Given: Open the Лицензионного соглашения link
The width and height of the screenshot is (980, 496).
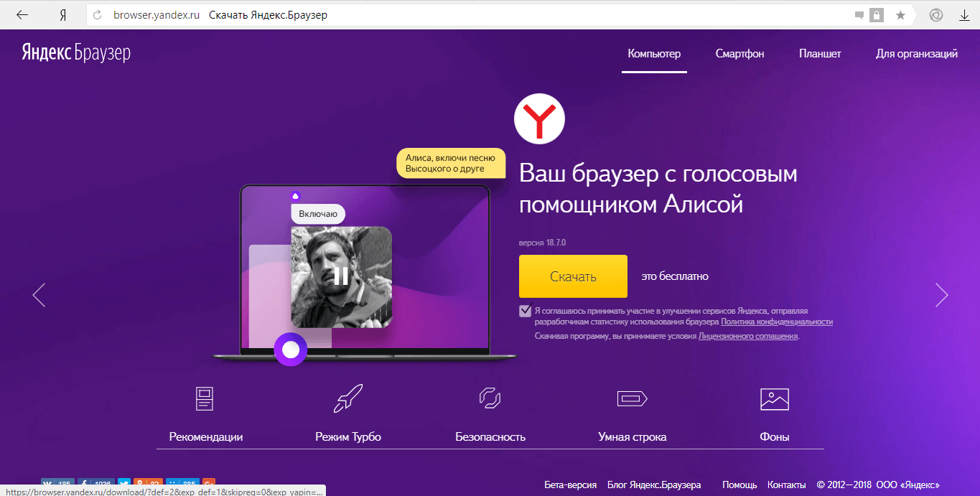Looking at the screenshot, I should tap(748, 336).
